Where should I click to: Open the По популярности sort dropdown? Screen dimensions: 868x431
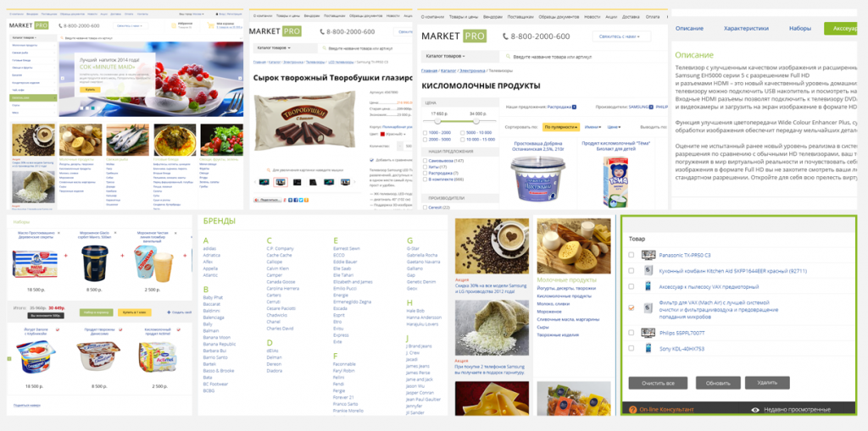tap(561, 127)
